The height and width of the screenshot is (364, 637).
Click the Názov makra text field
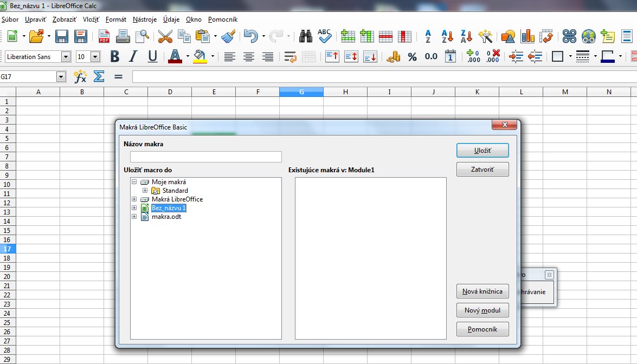206,157
